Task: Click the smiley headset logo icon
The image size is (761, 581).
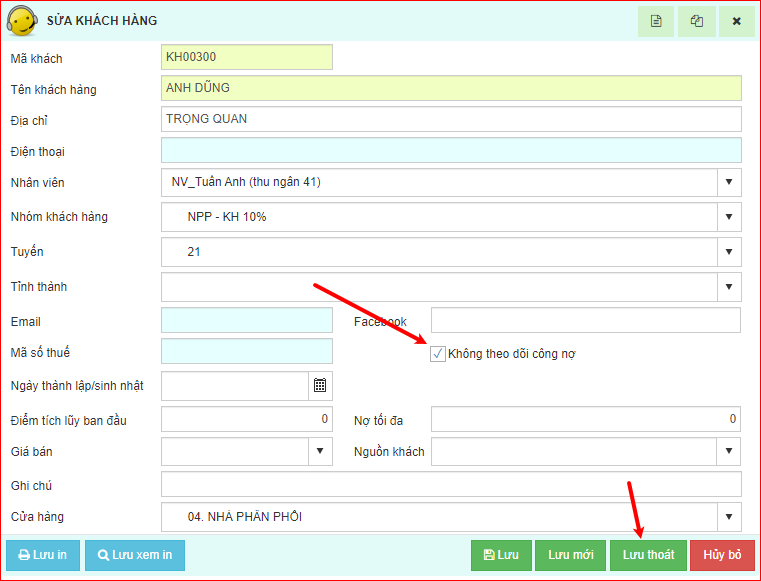Action: (x=22, y=21)
